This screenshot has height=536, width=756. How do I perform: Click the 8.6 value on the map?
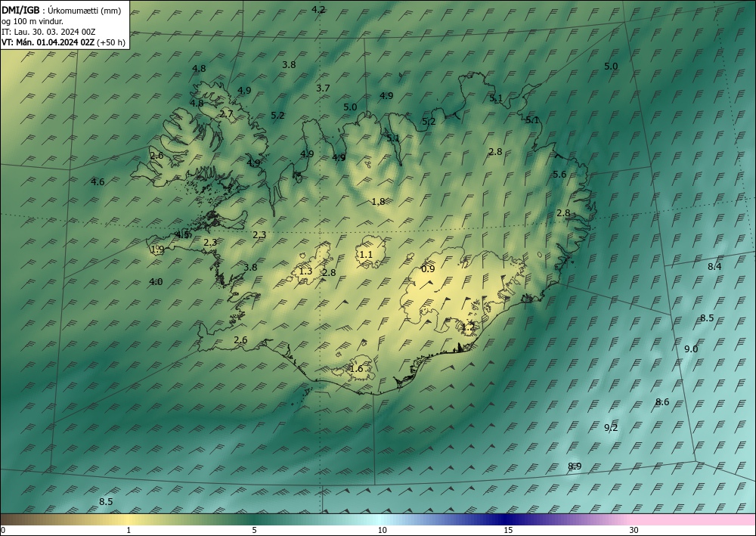coord(662,402)
